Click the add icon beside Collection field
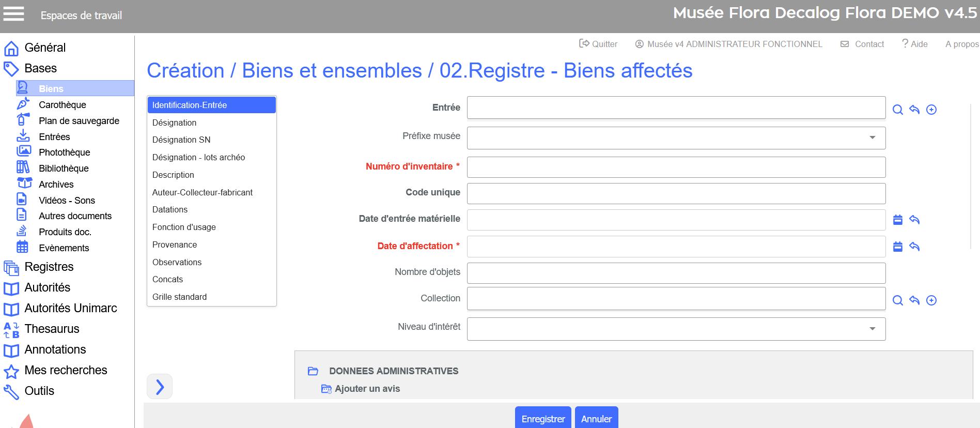The width and height of the screenshot is (980, 428). click(931, 300)
